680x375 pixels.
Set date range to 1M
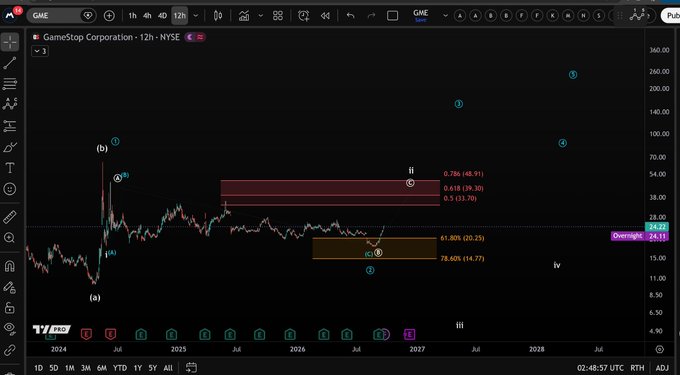(69, 368)
